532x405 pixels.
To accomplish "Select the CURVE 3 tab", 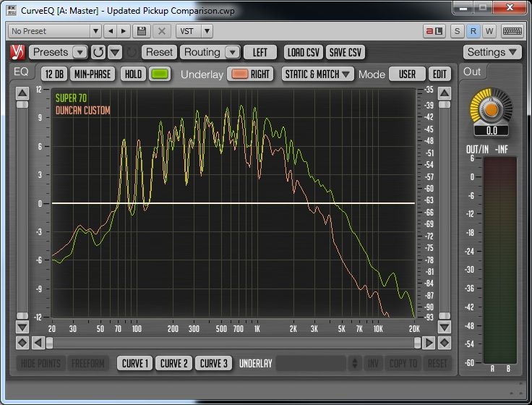I will coord(214,364).
